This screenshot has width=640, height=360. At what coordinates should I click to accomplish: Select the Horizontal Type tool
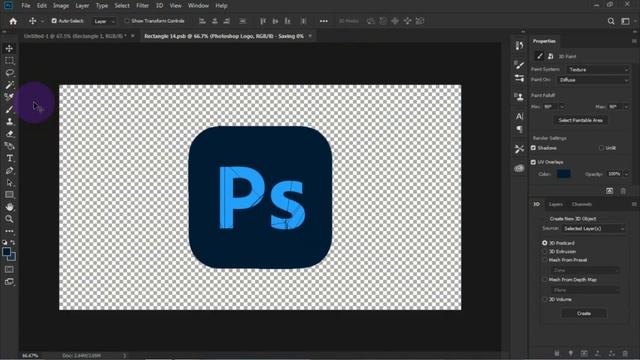(9, 158)
